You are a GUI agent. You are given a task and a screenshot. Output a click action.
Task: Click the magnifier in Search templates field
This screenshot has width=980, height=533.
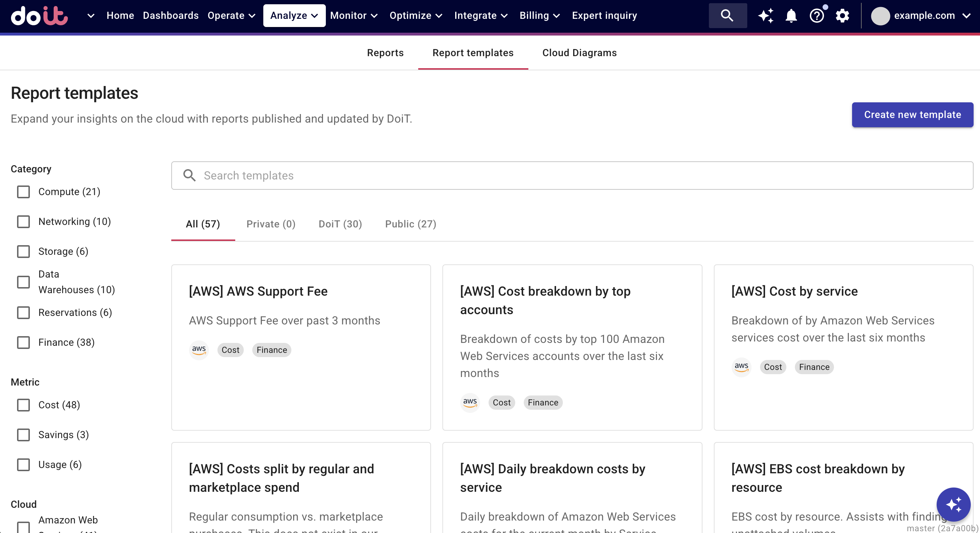pyautogui.click(x=189, y=176)
